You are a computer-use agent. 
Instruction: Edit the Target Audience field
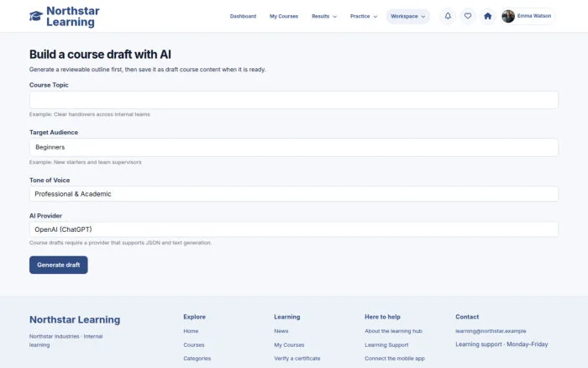pos(294,147)
